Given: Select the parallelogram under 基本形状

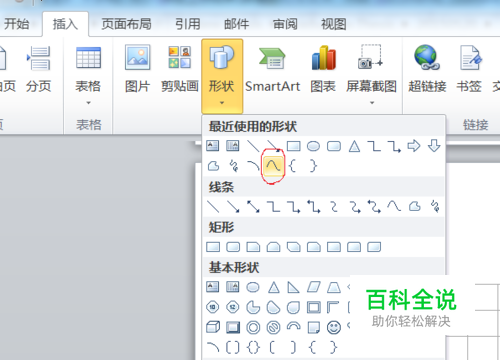Looking at the screenshot, I should pos(314,287).
